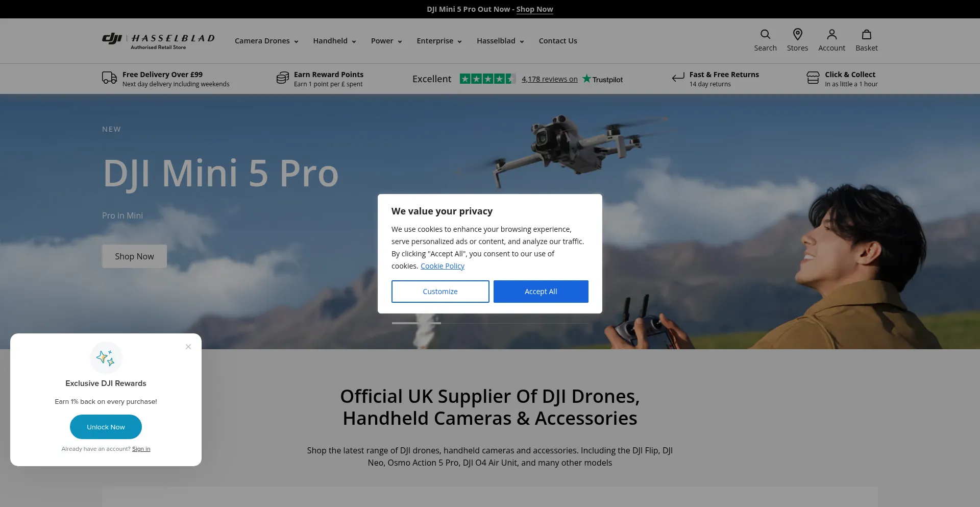Image resolution: width=980 pixels, height=507 pixels.
Task: Click the Pro in Mini tagline
Action: tap(122, 216)
